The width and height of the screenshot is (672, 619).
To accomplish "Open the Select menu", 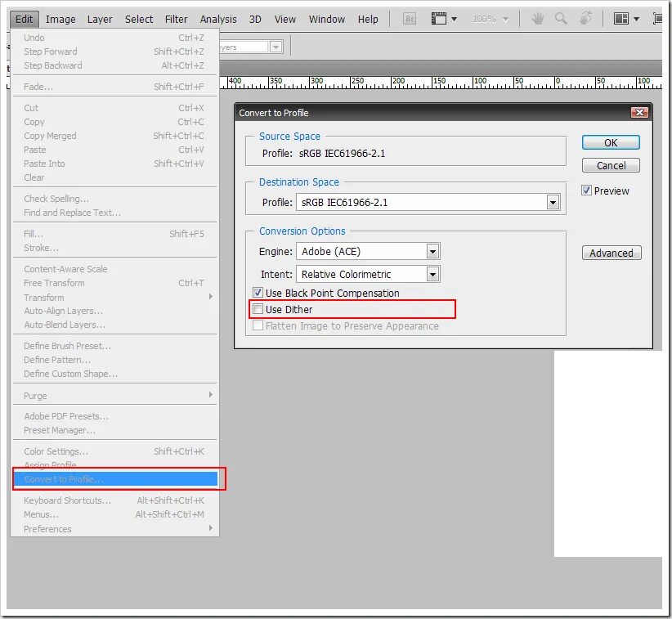I will (139, 20).
